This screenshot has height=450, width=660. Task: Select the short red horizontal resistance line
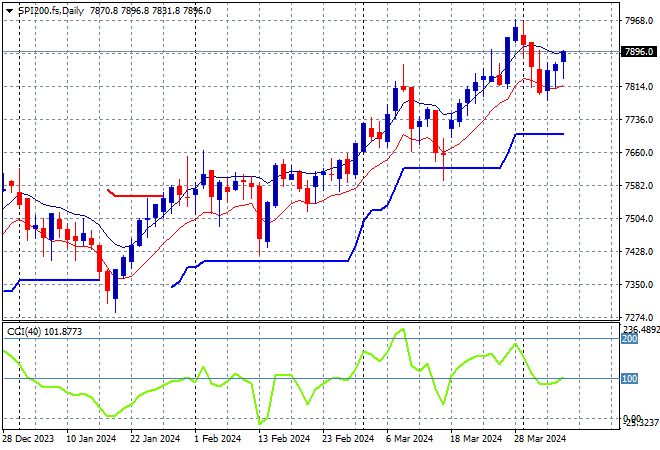(x=136, y=195)
